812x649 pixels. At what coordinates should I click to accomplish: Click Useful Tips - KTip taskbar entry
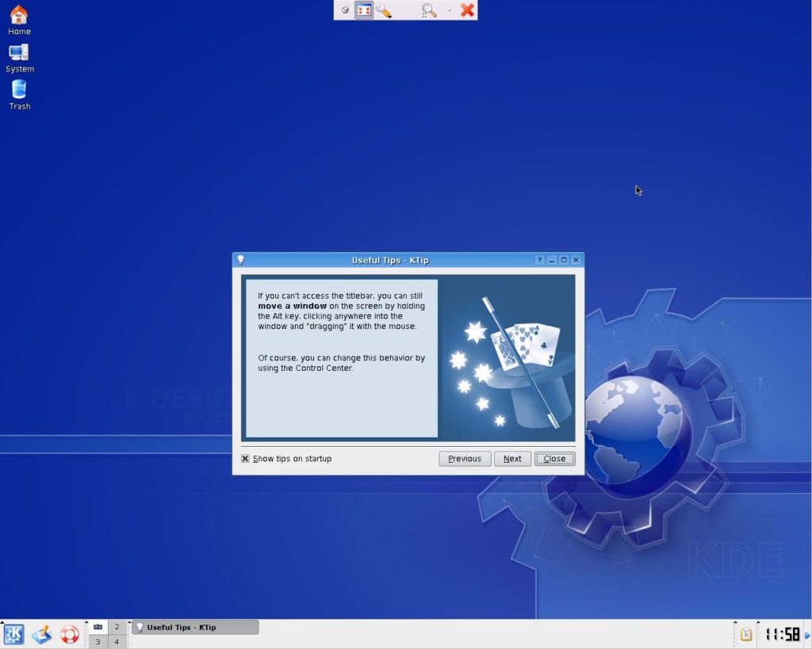pos(195,628)
